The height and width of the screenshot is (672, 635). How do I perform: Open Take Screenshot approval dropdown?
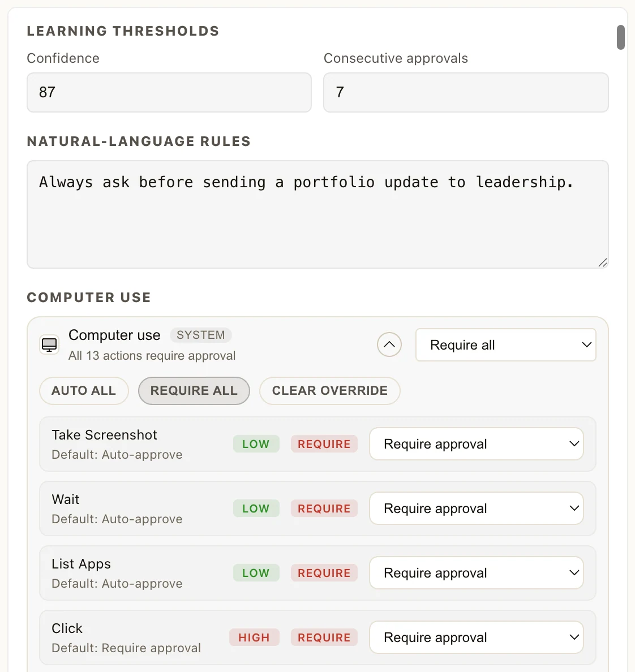pos(477,444)
